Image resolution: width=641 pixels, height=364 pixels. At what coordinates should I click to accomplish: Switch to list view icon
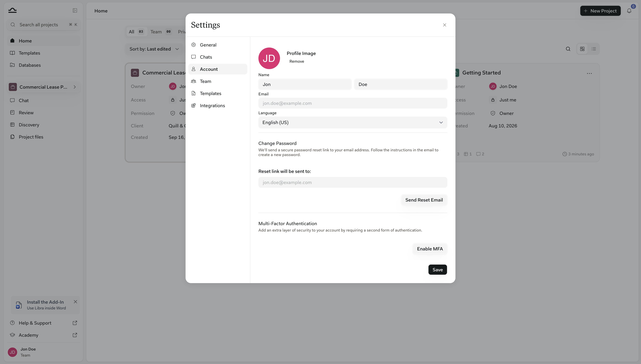tap(594, 49)
